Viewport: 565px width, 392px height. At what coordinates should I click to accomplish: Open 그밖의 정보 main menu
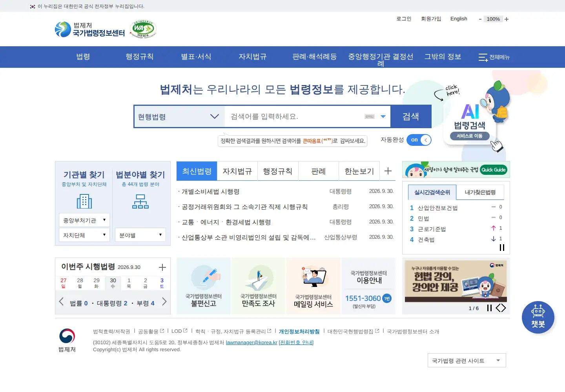pyautogui.click(x=443, y=57)
